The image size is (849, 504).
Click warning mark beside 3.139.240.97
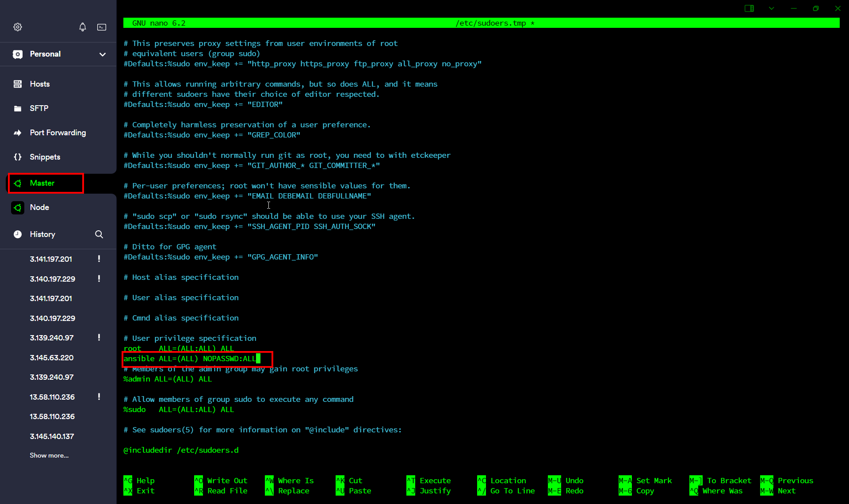[x=99, y=338]
